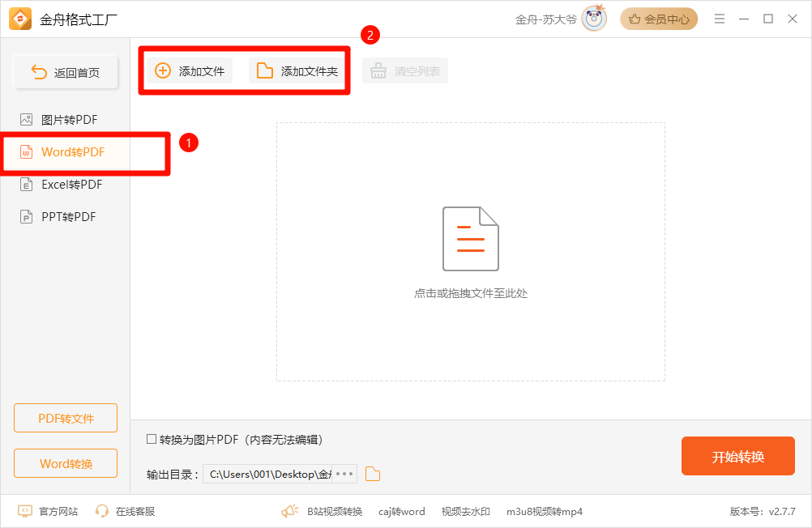Click 清空列表 clear list button

click(405, 71)
